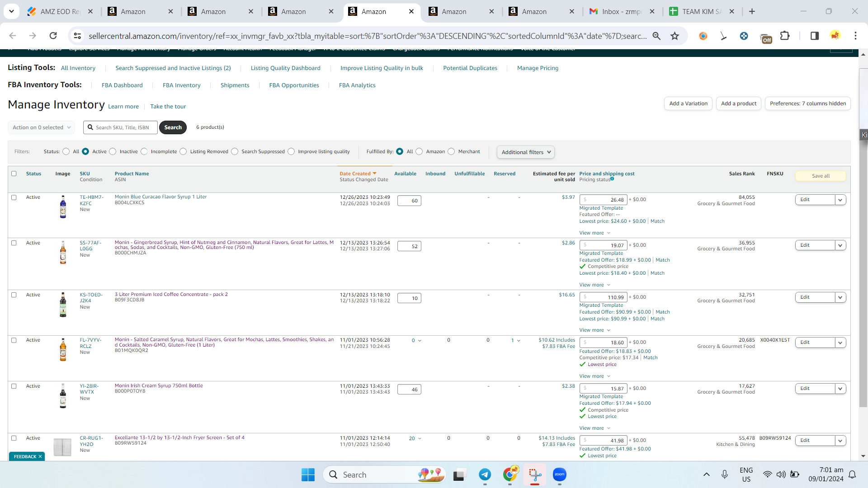Open Excellante Fryer Screen product thumbnail
Screen dimensions: 868x488
62,447
